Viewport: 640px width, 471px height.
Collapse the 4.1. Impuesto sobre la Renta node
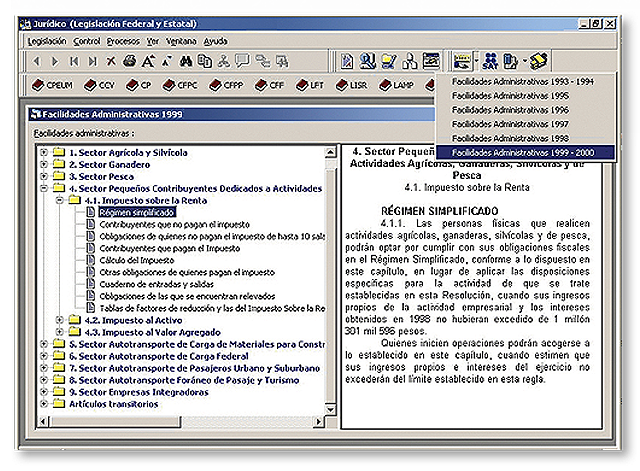click(x=60, y=200)
